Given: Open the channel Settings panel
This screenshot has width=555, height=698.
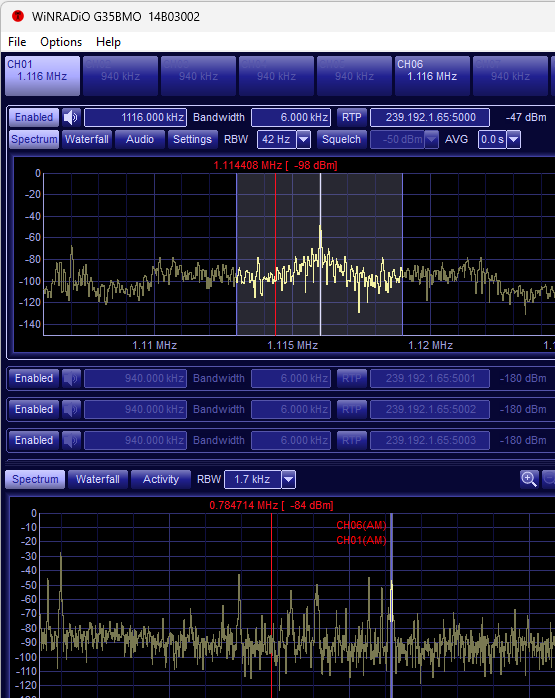Looking at the screenshot, I should [x=192, y=139].
